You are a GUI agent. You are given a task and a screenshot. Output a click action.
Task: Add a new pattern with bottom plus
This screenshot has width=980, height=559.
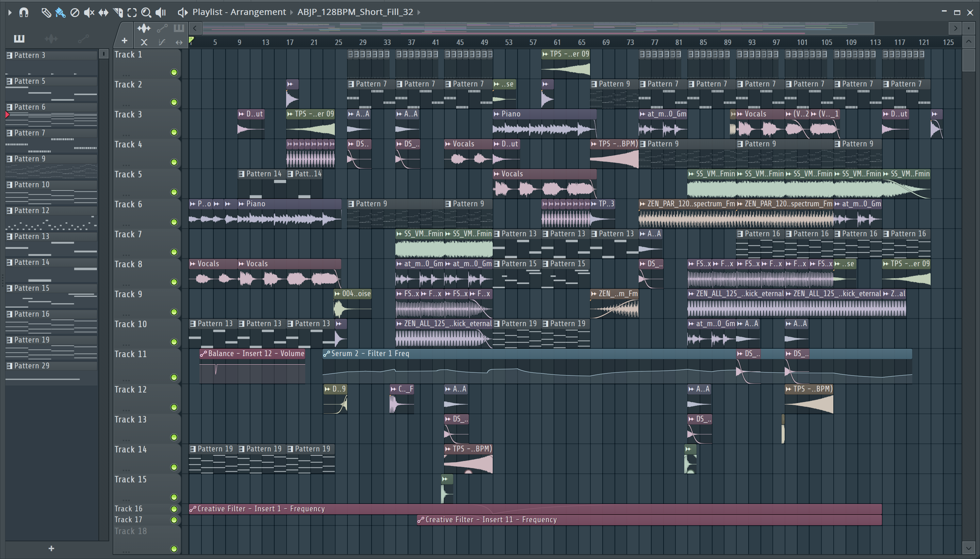[x=51, y=548]
